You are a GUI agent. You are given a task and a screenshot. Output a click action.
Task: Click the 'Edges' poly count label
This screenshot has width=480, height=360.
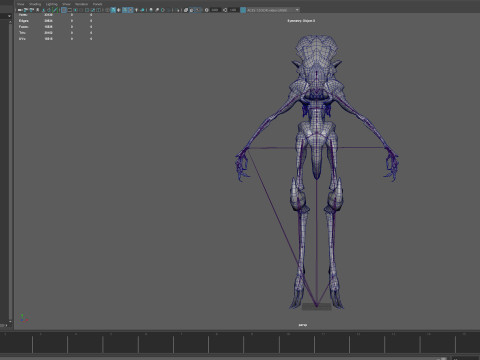[23, 21]
